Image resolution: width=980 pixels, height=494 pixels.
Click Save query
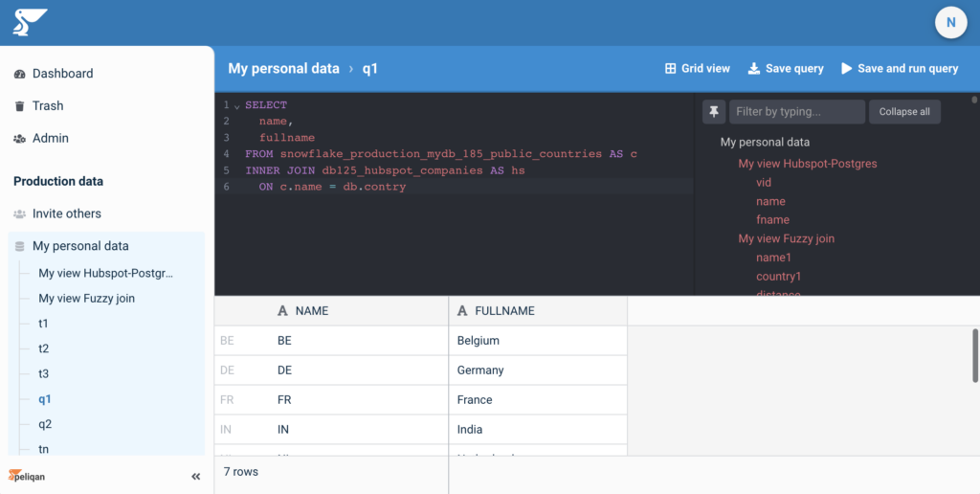(786, 69)
